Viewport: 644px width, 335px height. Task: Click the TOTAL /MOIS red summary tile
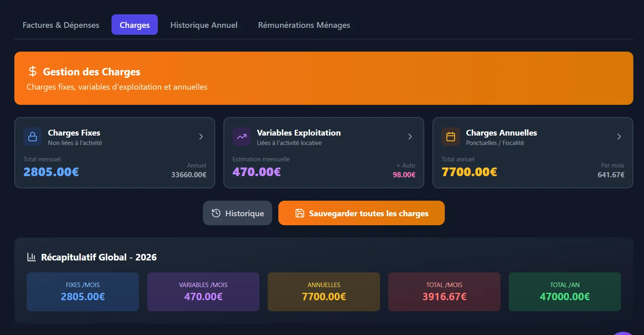click(444, 292)
